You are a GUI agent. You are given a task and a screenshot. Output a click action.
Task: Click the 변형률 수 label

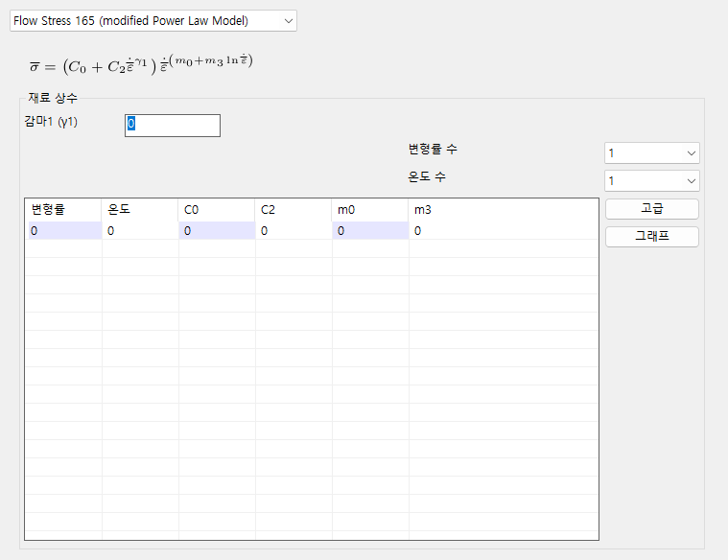433,149
